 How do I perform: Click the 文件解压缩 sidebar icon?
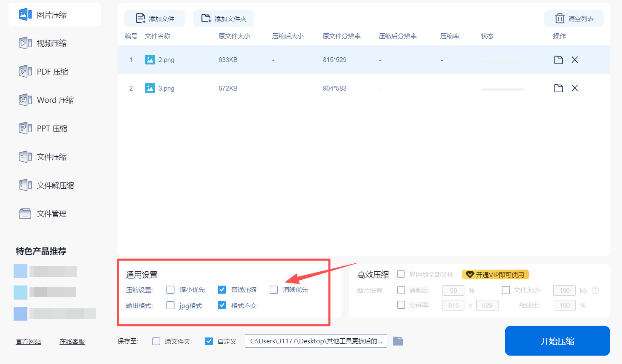pyautogui.click(x=25, y=185)
